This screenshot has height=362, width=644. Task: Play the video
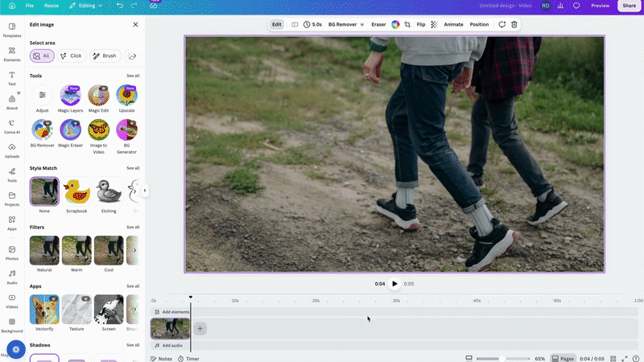(x=394, y=284)
